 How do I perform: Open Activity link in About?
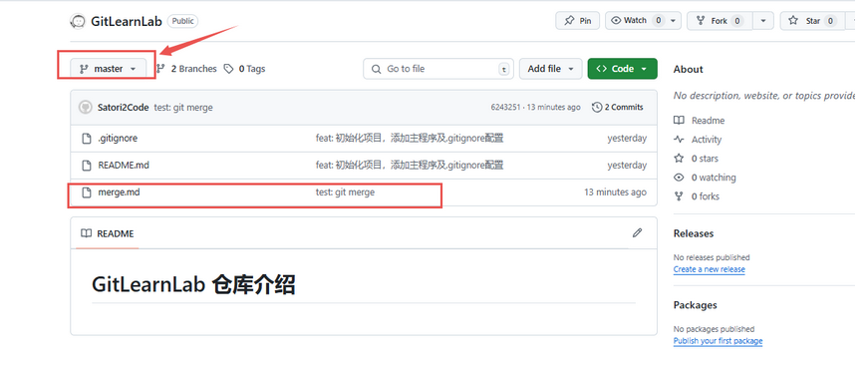tap(707, 140)
